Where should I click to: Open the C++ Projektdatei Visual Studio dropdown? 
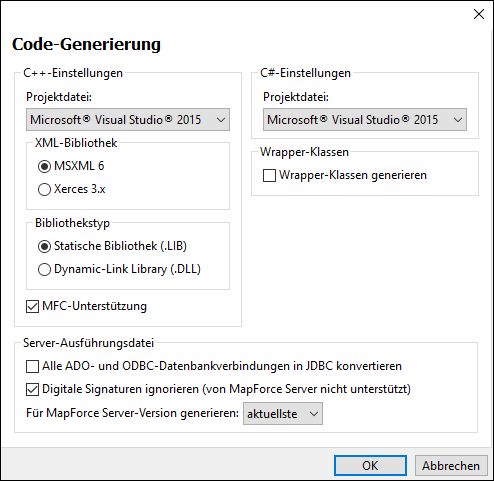128,119
